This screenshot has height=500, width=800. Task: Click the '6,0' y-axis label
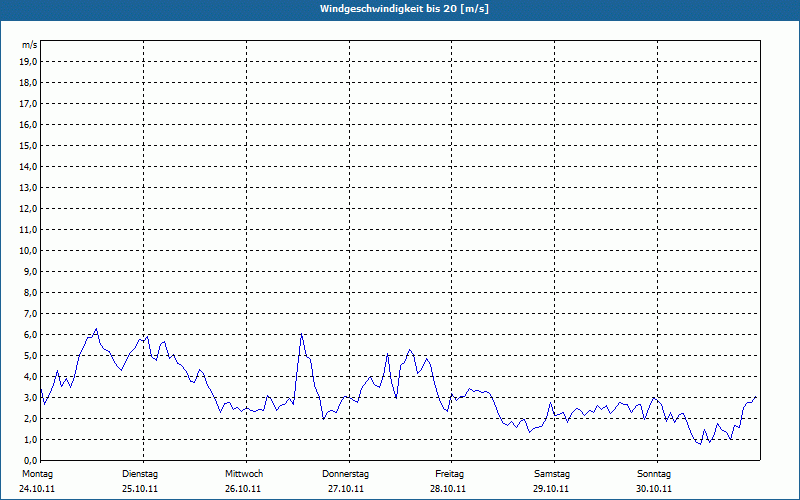pos(30,335)
